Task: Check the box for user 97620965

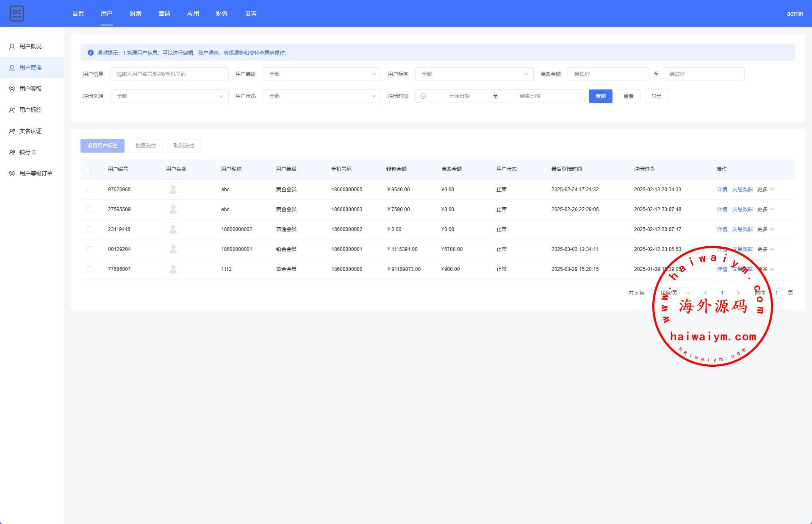Action: coord(89,190)
